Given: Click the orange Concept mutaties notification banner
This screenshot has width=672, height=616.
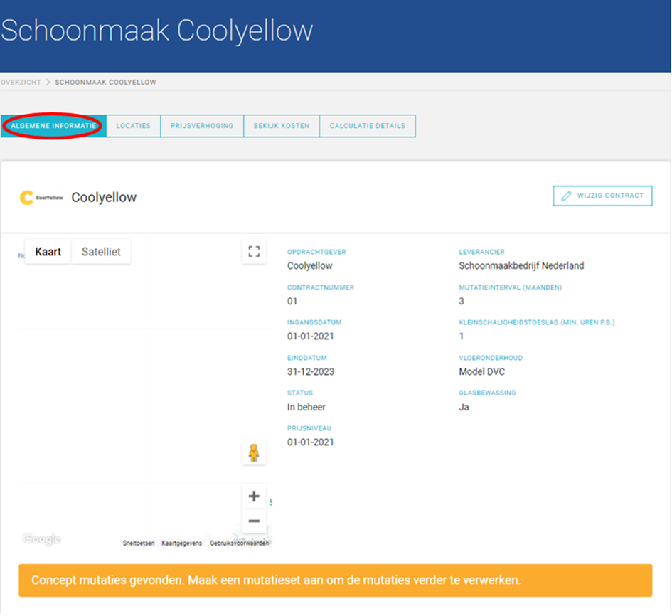Looking at the screenshot, I should point(336,580).
